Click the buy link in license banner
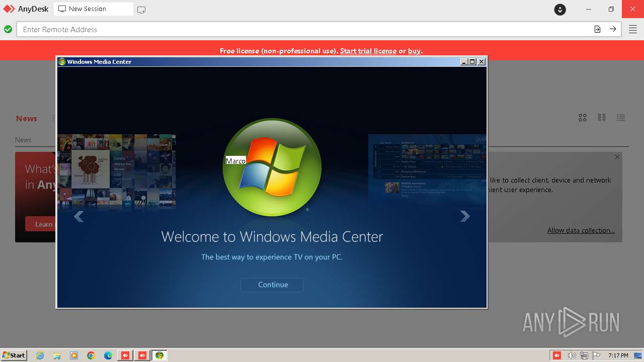This screenshot has width=644, height=362. (414, 51)
